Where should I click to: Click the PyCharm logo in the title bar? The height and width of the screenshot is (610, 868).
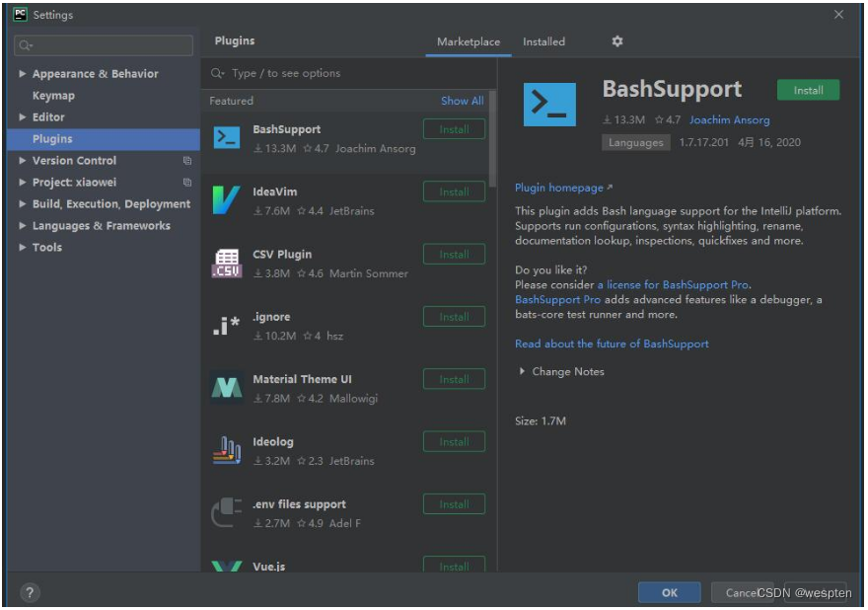(x=20, y=14)
